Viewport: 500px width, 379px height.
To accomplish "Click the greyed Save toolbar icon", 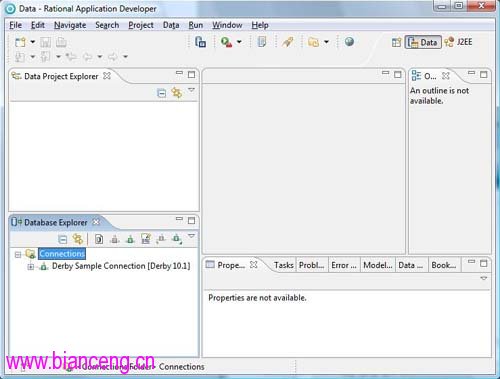I will 45,42.
